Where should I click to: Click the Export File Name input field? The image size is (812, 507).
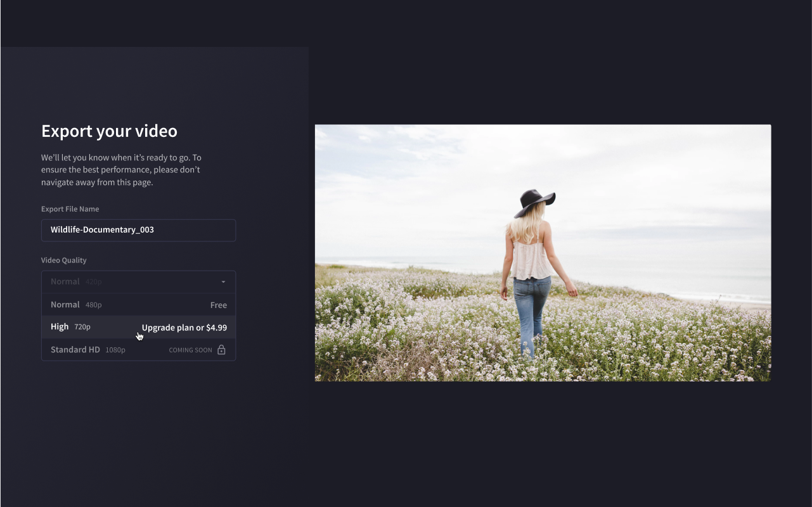[x=138, y=230]
